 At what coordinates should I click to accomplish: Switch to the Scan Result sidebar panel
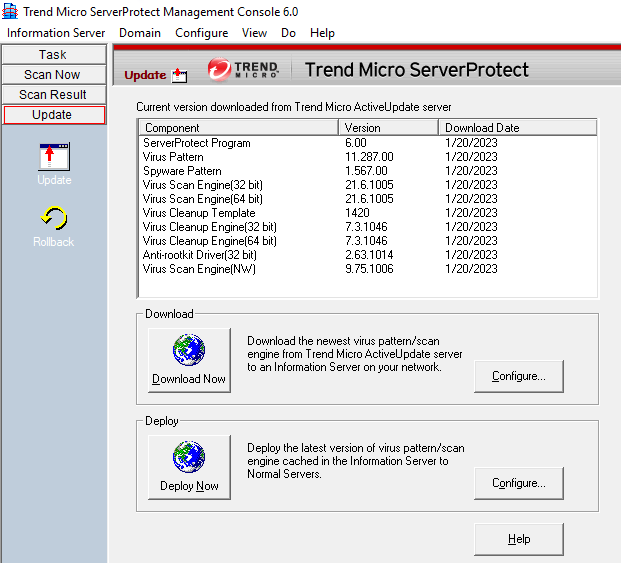pyautogui.click(x=54, y=95)
